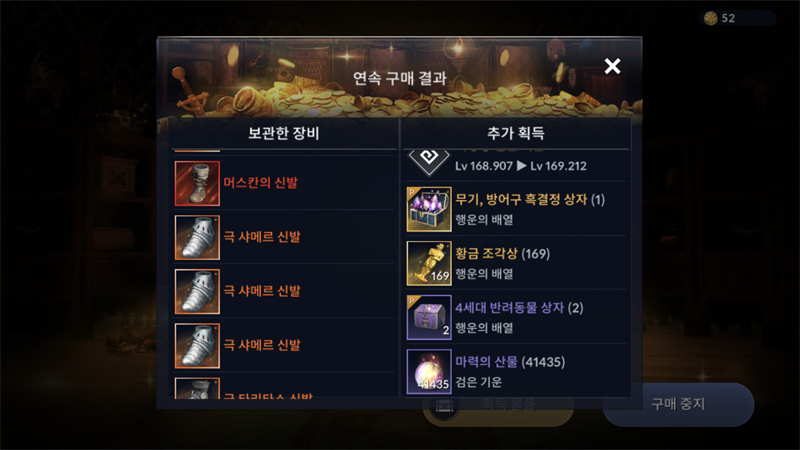
Task: Click the 무기, 방어구 흑결정 상자 text
Action: 530,199
